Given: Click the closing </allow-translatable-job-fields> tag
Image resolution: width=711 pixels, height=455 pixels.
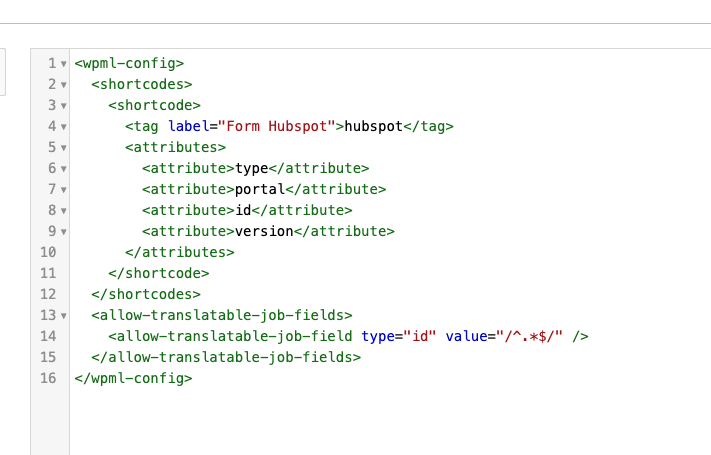Looking at the screenshot, I should 226,357.
